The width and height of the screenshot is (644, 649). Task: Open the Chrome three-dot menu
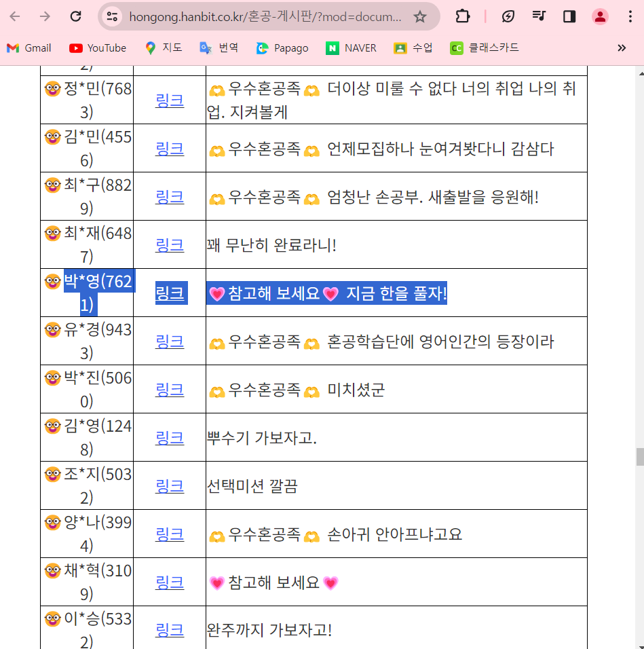[630, 16]
